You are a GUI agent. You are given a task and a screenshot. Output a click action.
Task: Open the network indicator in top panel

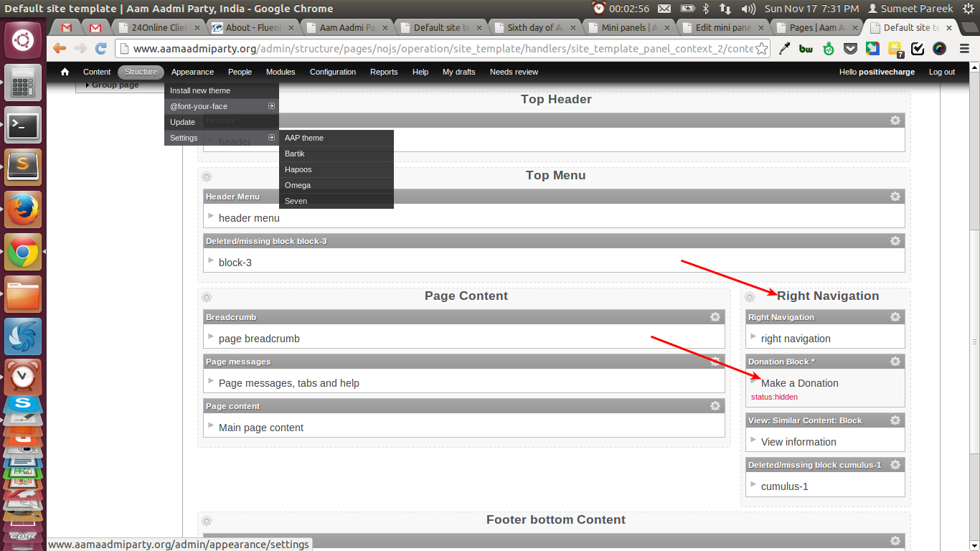click(725, 9)
